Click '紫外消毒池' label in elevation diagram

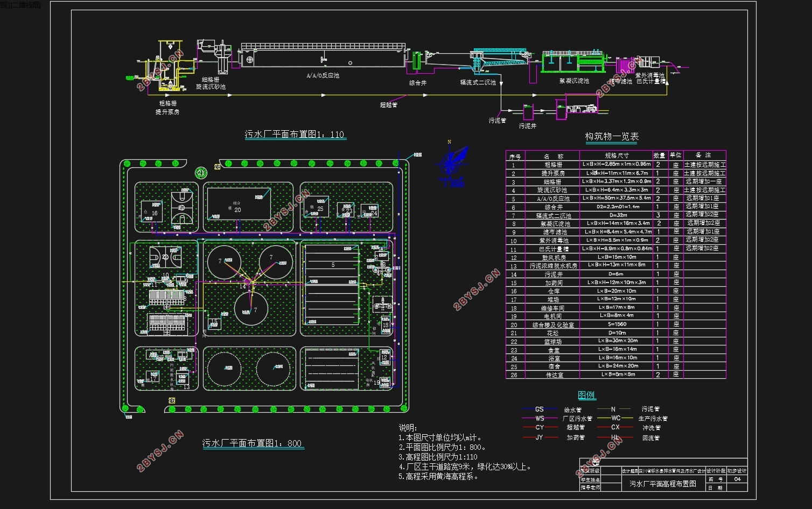(x=650, y=76)
